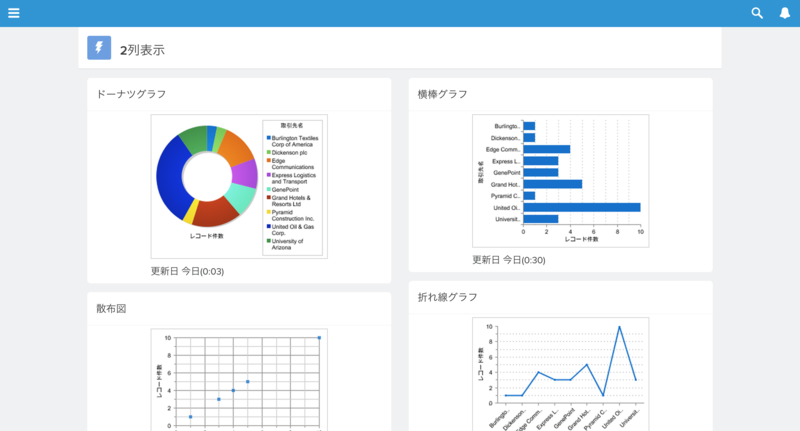
Task: Click the ドーナツグラフ card heading
Action: pos(131,94)
